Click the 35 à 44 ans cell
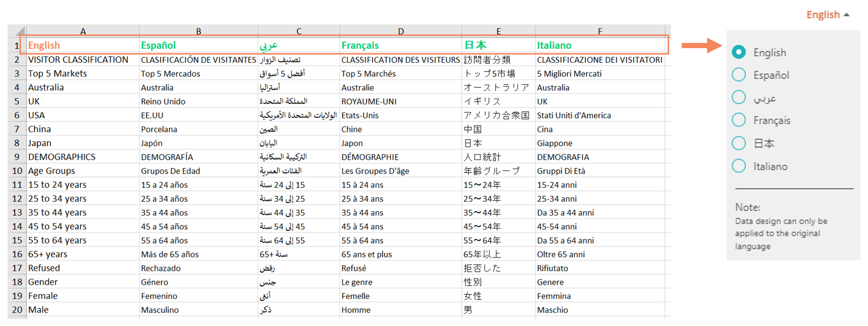The height and width of the screenshot is (326, 868). [x=401, y=212]
